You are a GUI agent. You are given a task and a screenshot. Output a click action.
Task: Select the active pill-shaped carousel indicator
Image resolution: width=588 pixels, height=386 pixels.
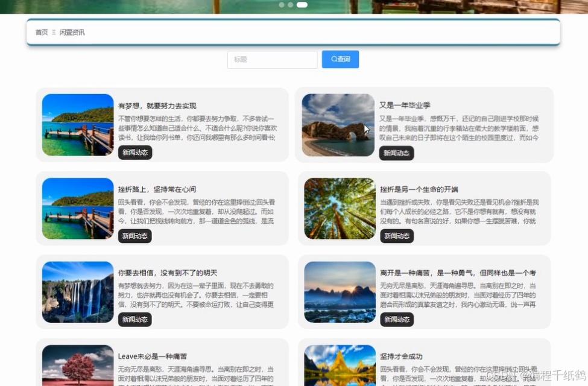(x=302, y=5)
